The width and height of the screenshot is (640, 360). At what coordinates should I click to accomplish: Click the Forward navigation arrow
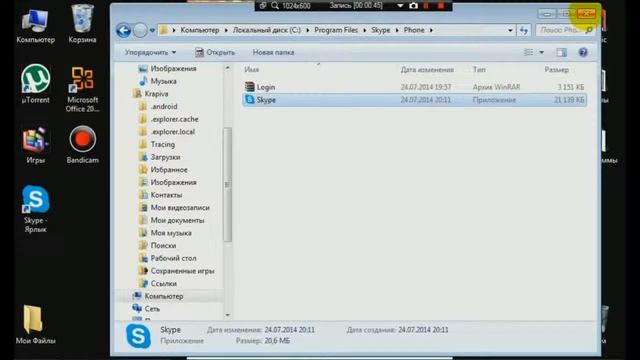click(140, 30)
